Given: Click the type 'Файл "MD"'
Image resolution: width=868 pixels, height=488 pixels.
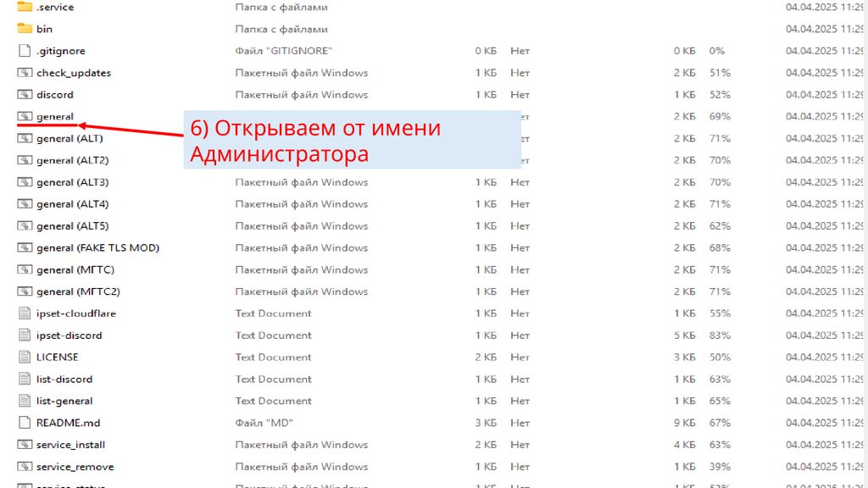Looking at the screenshot, I should [264, 423].
